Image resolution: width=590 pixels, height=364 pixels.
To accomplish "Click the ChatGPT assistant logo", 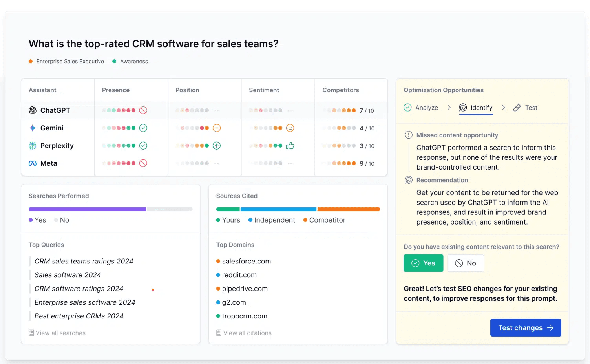I will point(33,110).
